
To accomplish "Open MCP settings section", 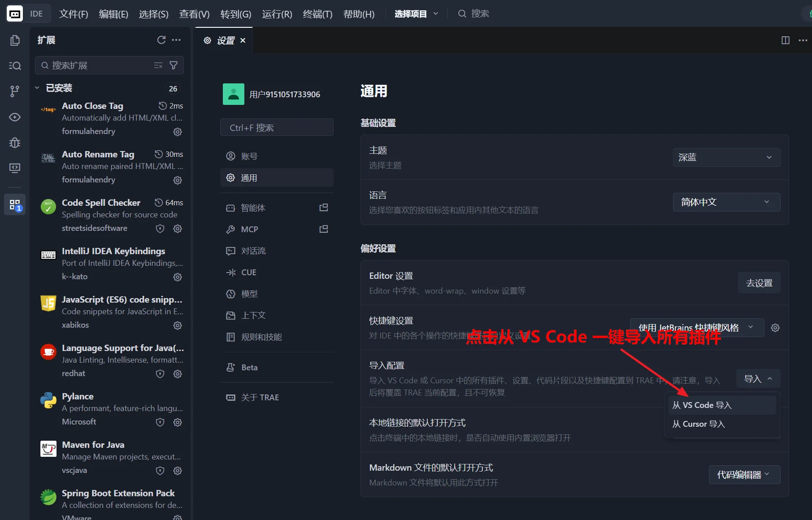I will (x=277, y=229).
